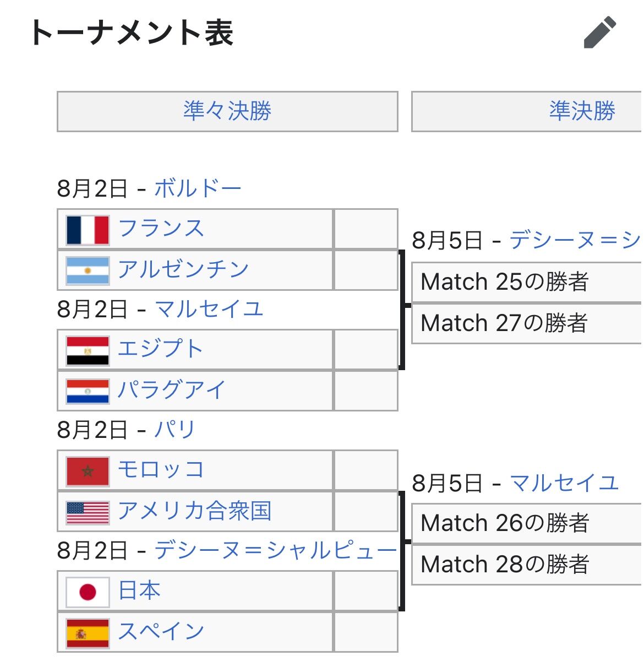This screenshot has height=661, width=644.
Task: Open the 準々決勝 header link
Action: [x=227, y=111]
